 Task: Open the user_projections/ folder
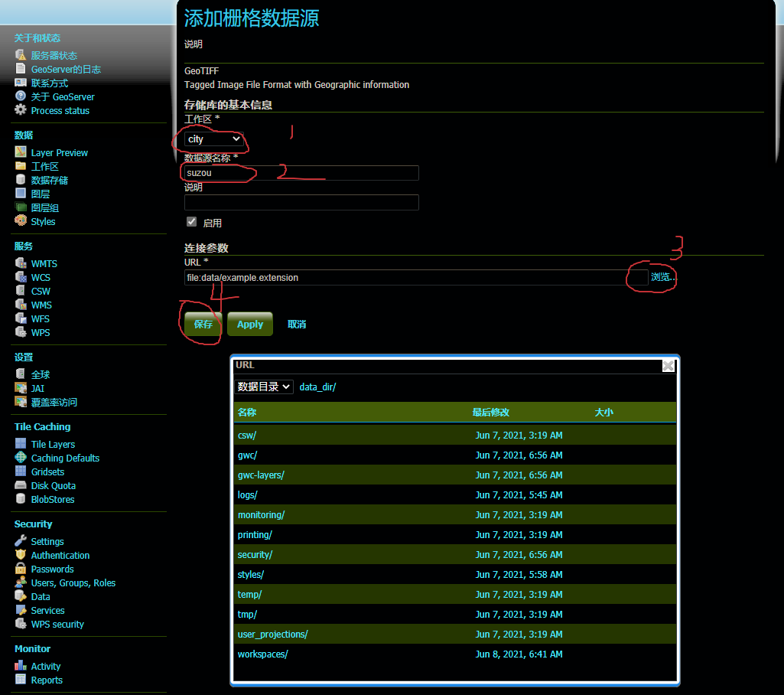(x=272, y=634)
